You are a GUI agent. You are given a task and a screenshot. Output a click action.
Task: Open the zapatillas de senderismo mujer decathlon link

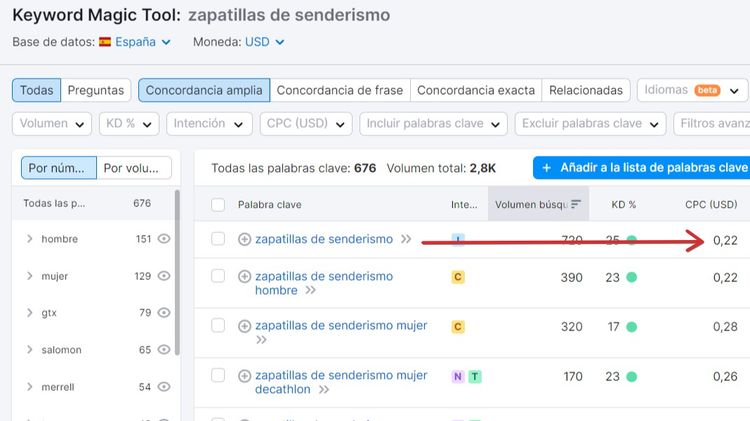click(x=341, y=382)
